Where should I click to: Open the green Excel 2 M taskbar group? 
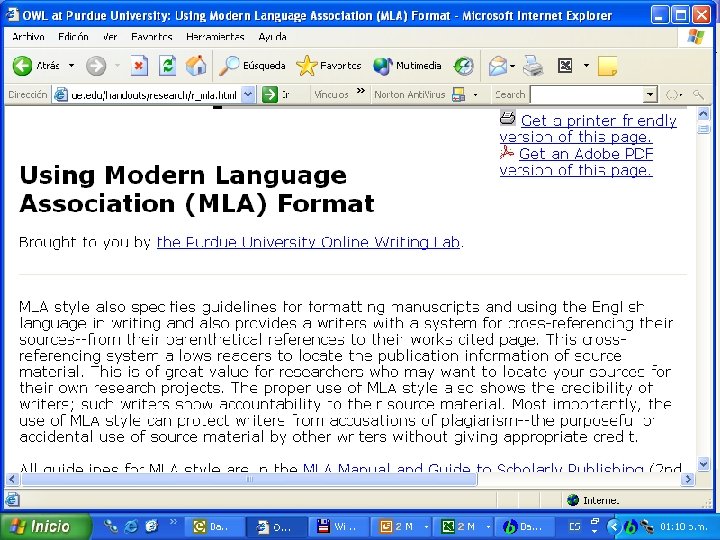(x=463, y=527)
